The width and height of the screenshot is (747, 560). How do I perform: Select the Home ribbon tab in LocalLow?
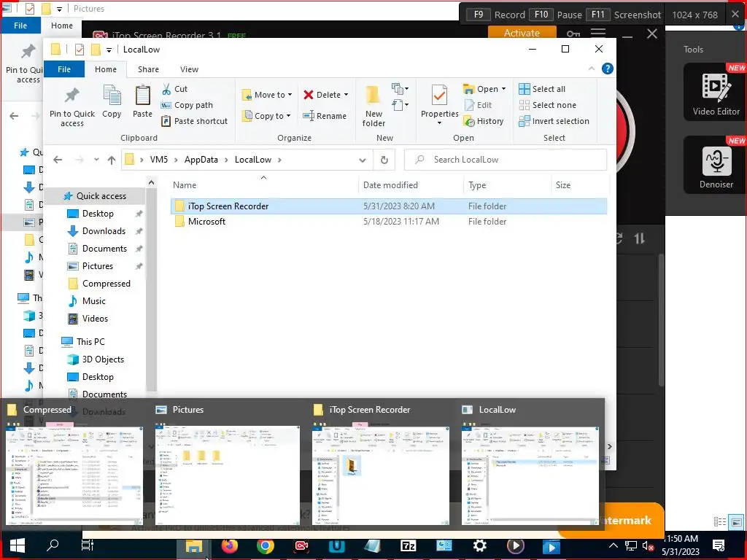106,69
